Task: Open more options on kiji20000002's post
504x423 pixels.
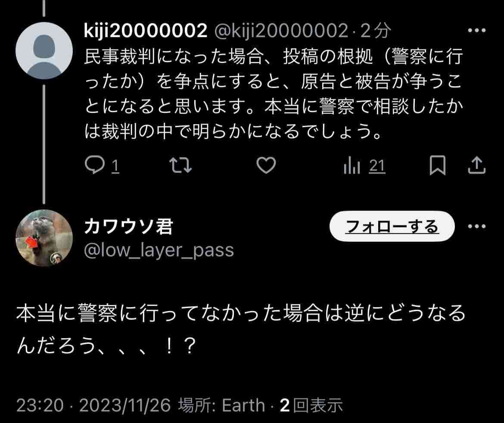Action: click(477, 31)
